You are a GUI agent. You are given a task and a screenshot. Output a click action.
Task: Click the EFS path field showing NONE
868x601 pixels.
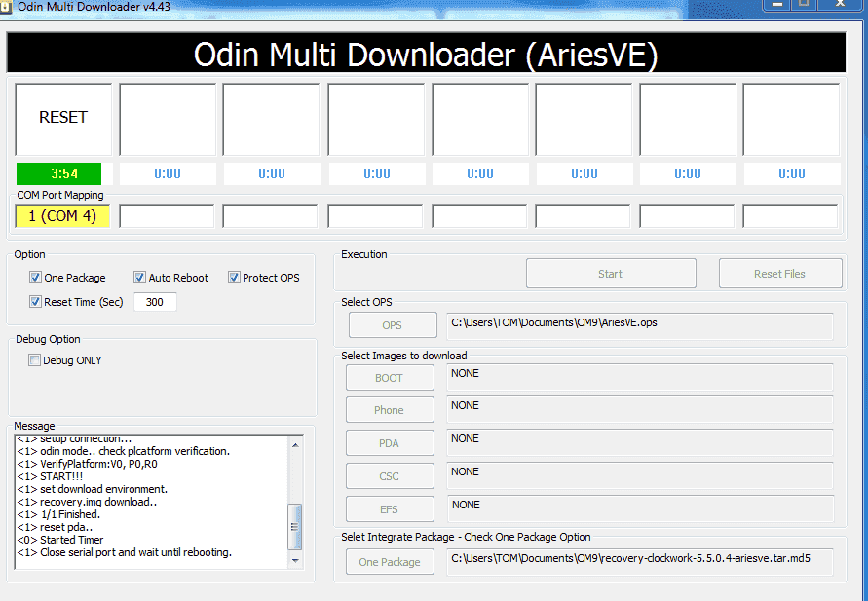[x=640, y=508]
